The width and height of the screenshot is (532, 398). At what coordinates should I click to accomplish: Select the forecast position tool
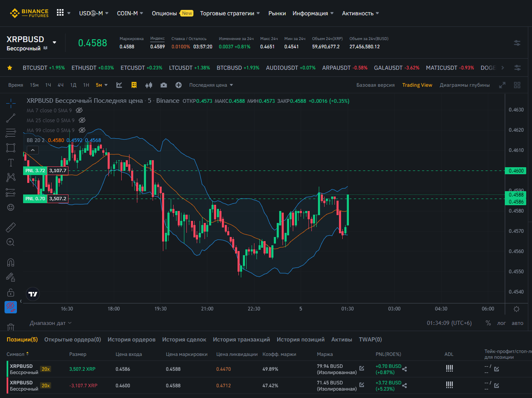tap(11, 192)
